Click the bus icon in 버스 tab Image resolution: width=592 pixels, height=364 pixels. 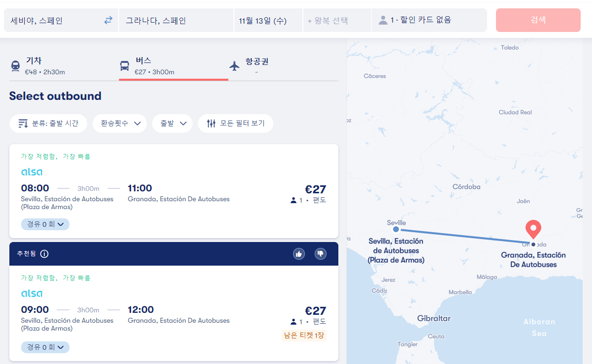[125, 66]
